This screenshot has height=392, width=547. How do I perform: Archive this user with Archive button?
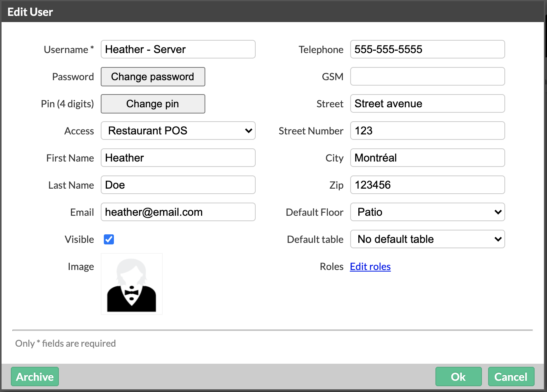[x=35, y=377]
